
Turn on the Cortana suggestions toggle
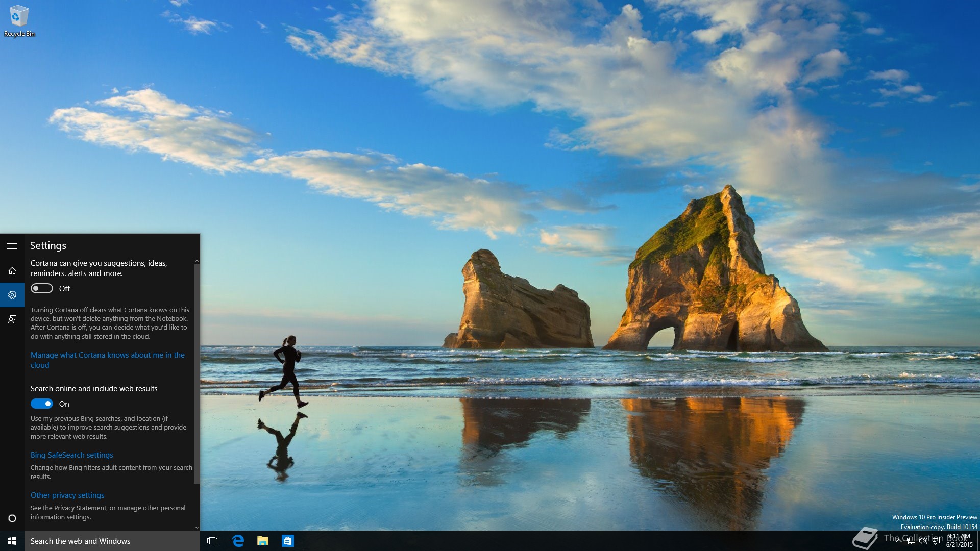pos(42,289)
